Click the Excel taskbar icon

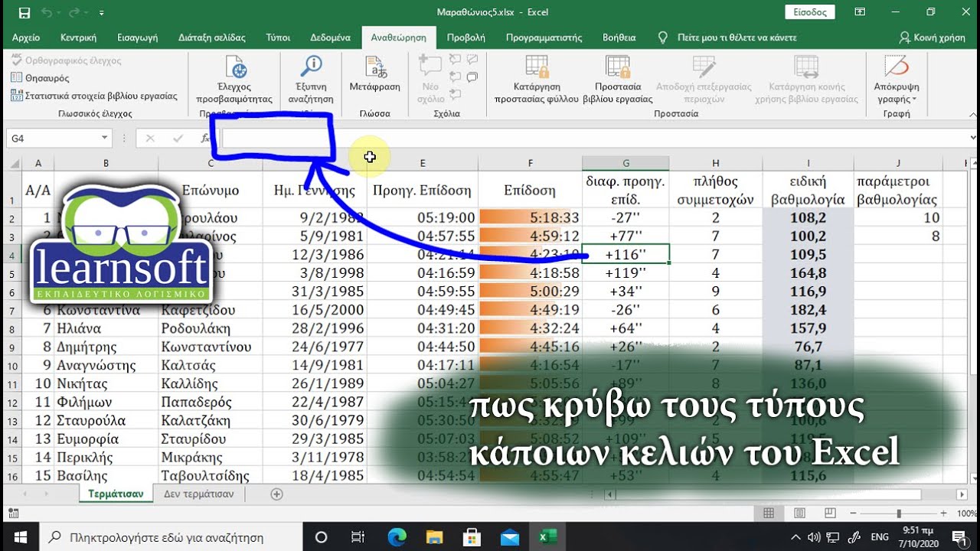[547, 537]
